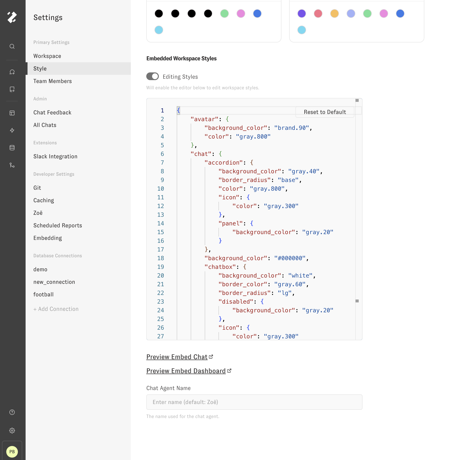The width and height of the screenshot is (476, 460).
Task: Open the settings gear icon
Action: pos(12,431)
